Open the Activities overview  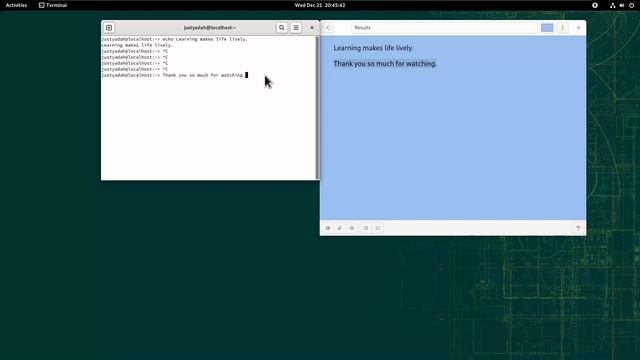(16, 5)
